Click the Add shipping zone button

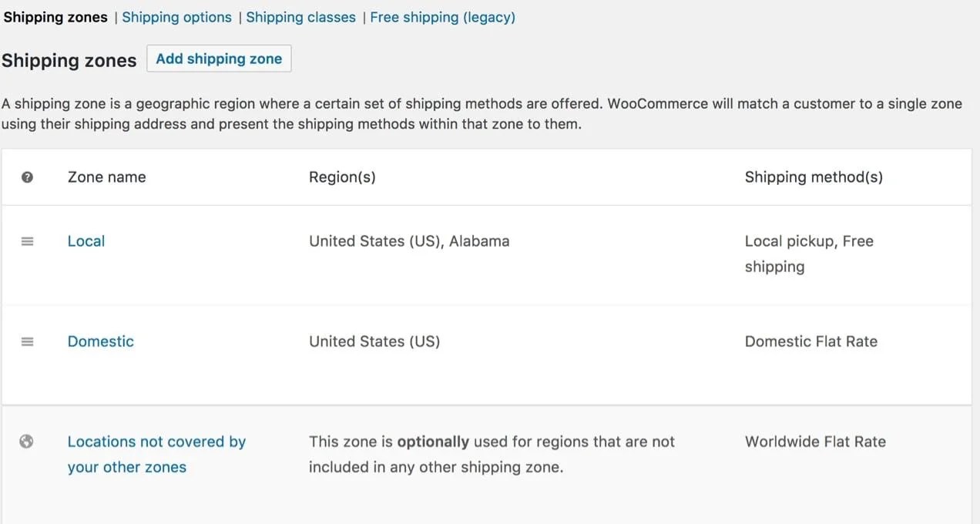[219, 59]
